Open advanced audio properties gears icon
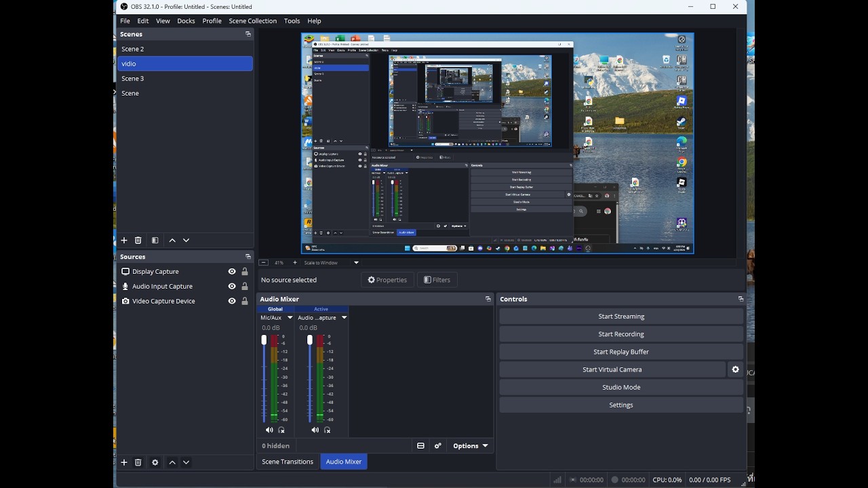 coord(438,446)
